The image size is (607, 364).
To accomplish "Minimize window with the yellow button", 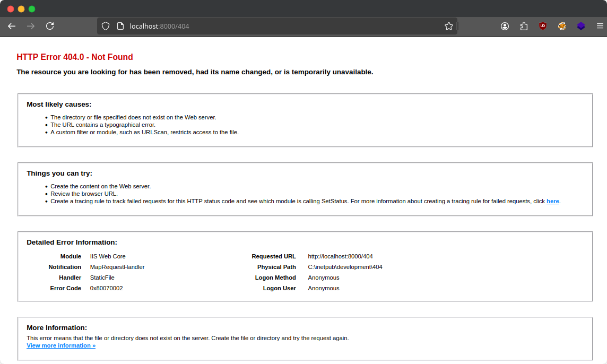I will click(x=21, y=8).
